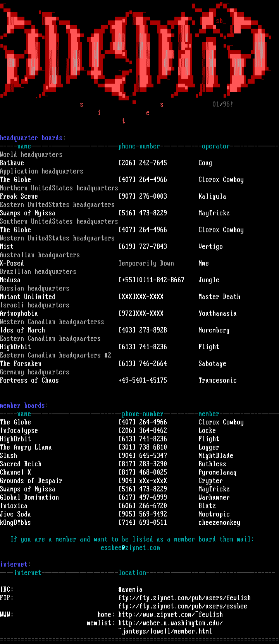
Task: Click the Freak Scene phone number [907] 276-0003
Action: pyautogui.click(x=143, y=196)
